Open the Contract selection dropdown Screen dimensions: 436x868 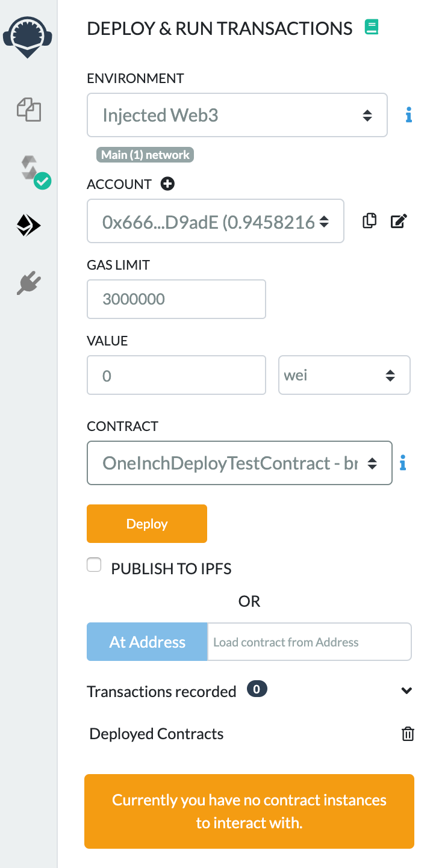[240, 463]
